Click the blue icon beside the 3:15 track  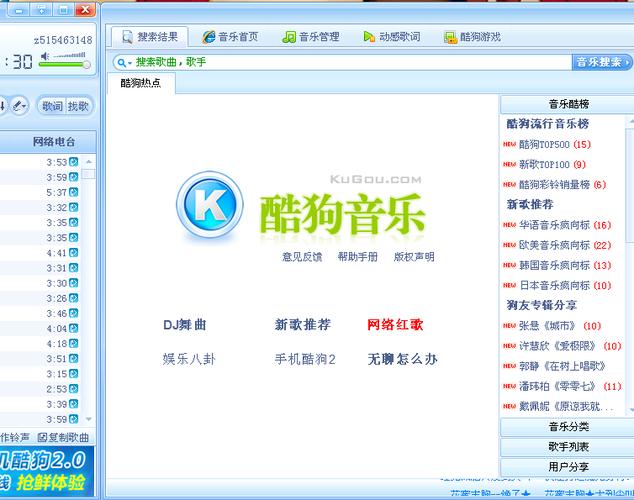pyautogui.click(x=74, y=373)
